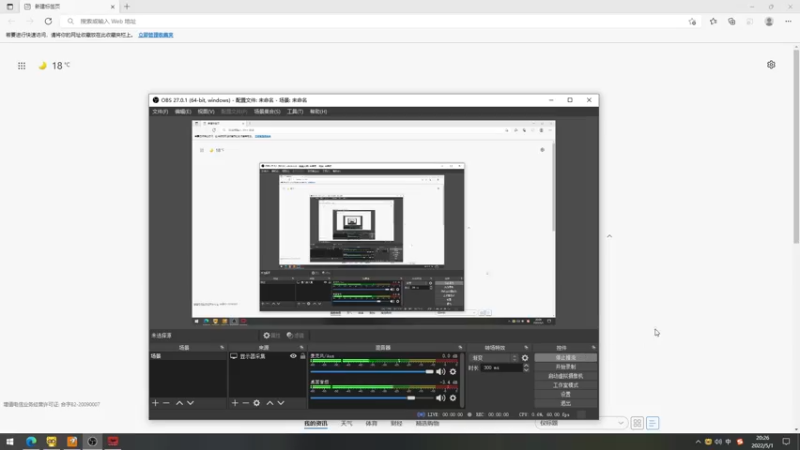Open microphone/Aux audio settings gear
This screenshot has width=800, height=450.
(x=453, y=371)
